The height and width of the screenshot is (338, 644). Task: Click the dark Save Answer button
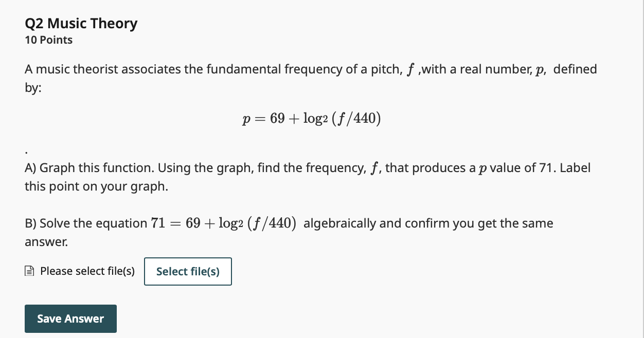tap(70, 318)
